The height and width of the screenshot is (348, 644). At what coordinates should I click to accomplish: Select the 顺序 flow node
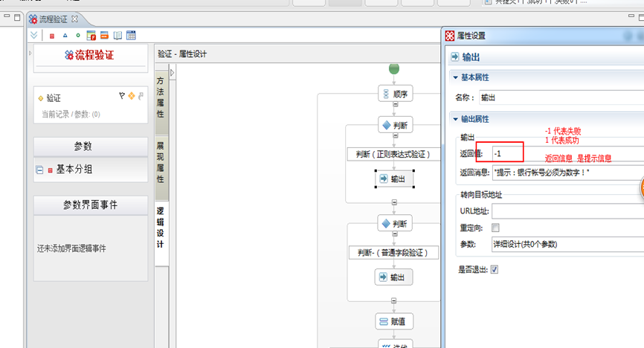pyautogui.click(x=396, y=94)
